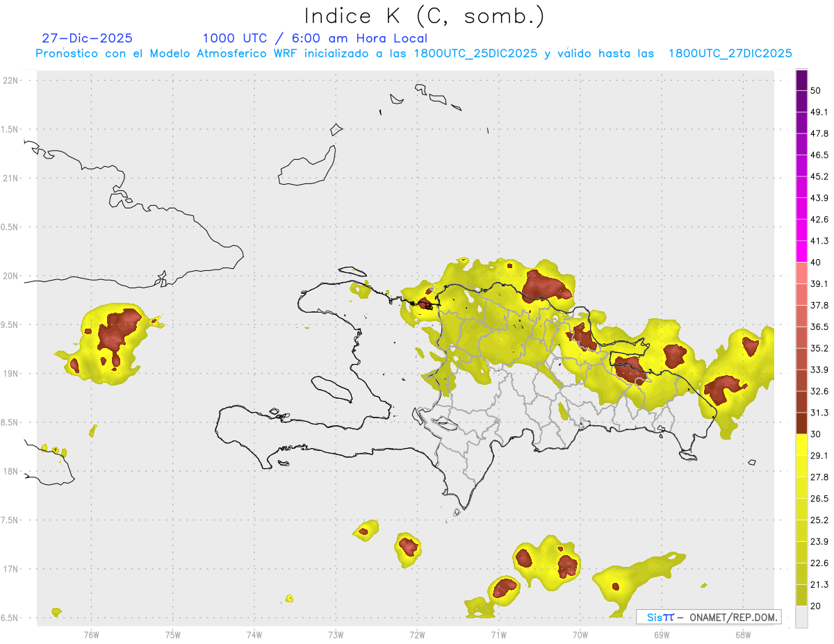Click the '72W' longitude label
Image resolution: width=834 pixels, height=644 pixels.
[x=417, y=634]
